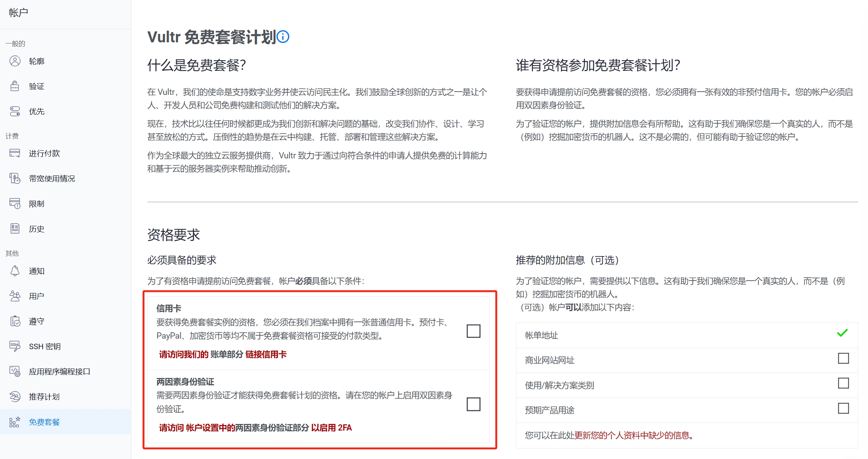Click the referral icon beside 推荐计划
The image size is (868, 459).
coord(15,397)
